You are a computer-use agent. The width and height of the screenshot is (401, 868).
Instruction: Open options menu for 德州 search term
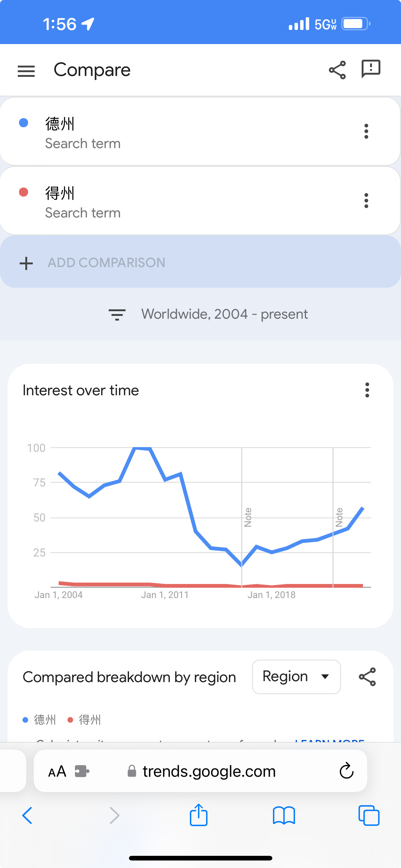pyautogui.click(x=366, y=132)
